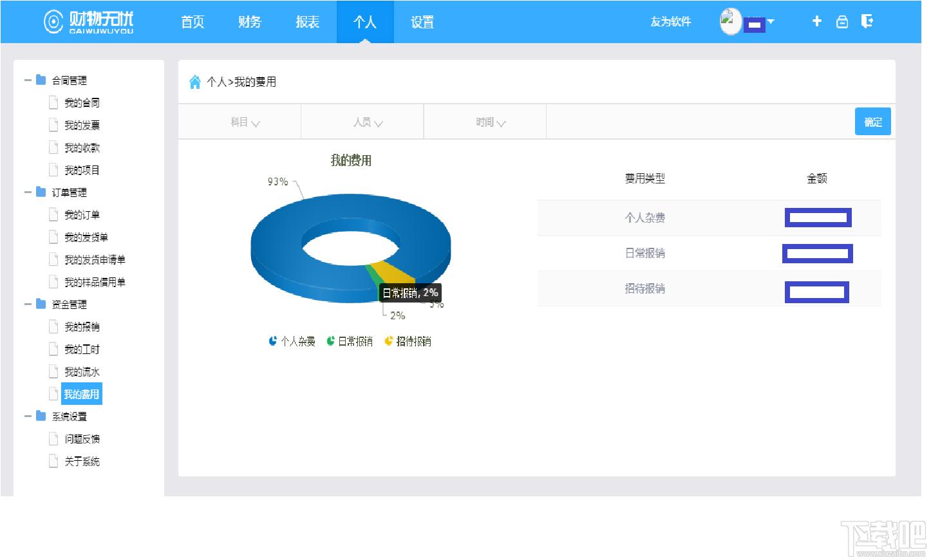Click the 订单管理 folder icon
Image resolution: width=931 pixels, height=560 pixels.
click(41, 192)
